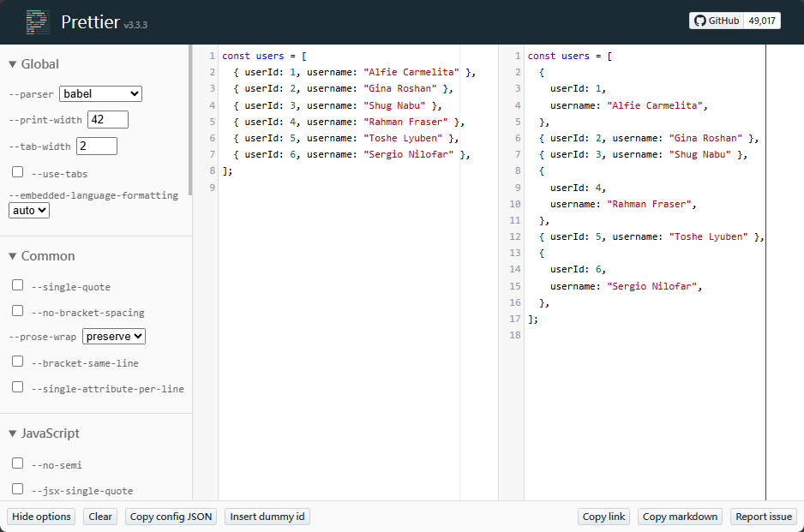Click the Prettier logo icon
Image resolution: width=804 pixels, height=532 pixels.
39,22
